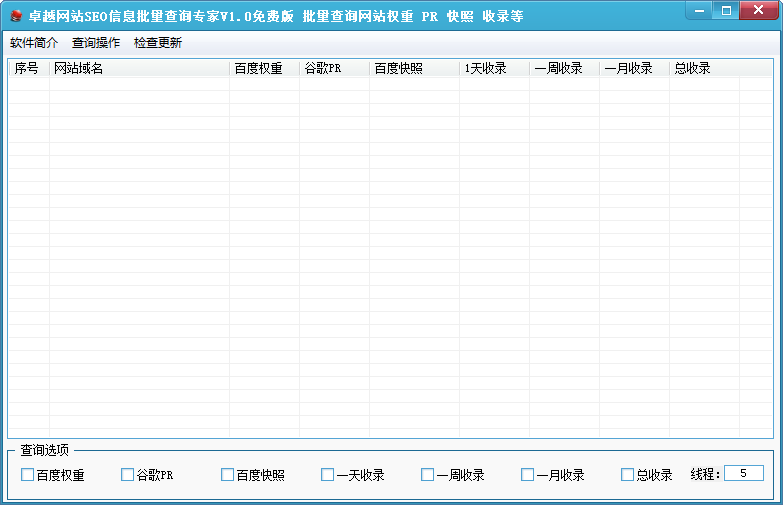Image resolution: width=783 pixels, height=505 pixels.
Task: Click the 百度快照 column header
Action: coord(414,68)
